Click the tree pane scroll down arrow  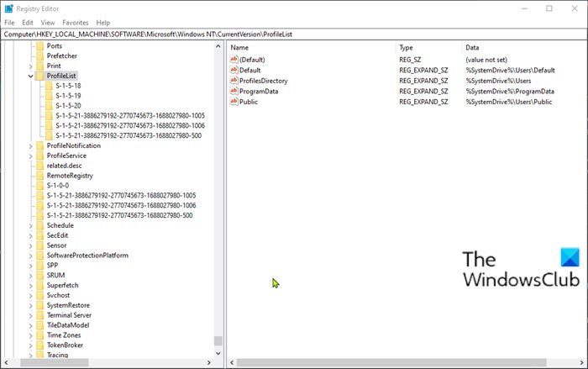point(218,353)
